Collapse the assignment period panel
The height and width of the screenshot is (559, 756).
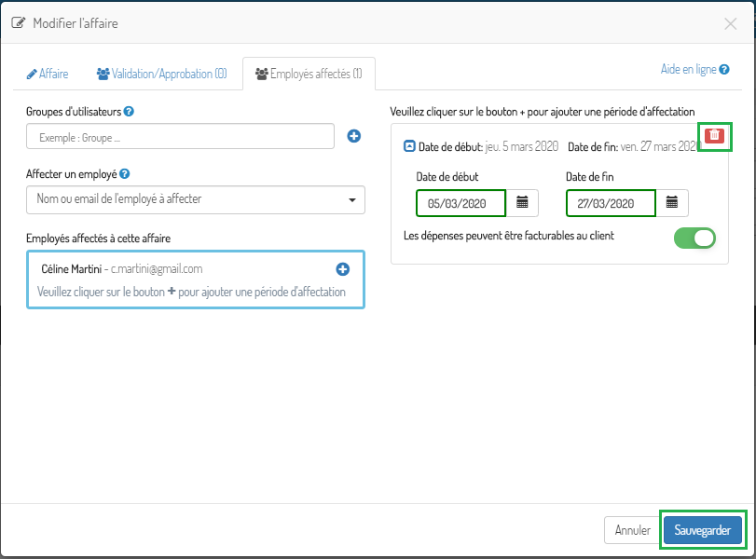pos(409,146)
